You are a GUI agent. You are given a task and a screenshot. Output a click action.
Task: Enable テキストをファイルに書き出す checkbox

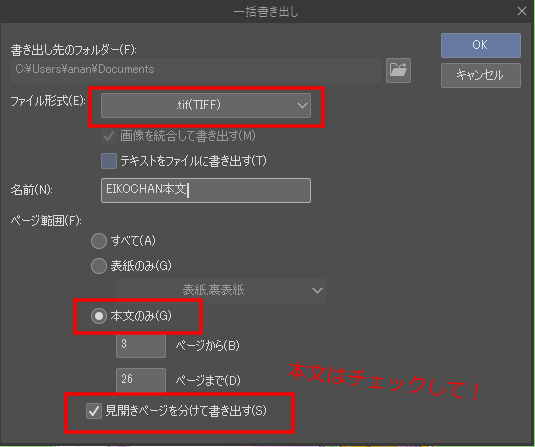pyautogui.click(x=109, y=161)
